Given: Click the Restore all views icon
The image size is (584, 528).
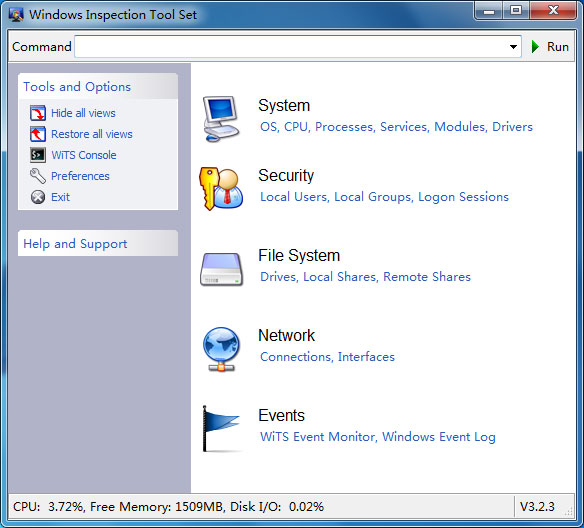Looking at the screenshot, I should 38,134.
